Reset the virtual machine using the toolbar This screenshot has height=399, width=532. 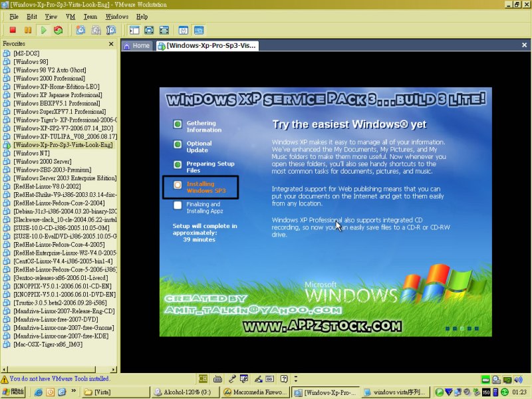tap(59, 30)
